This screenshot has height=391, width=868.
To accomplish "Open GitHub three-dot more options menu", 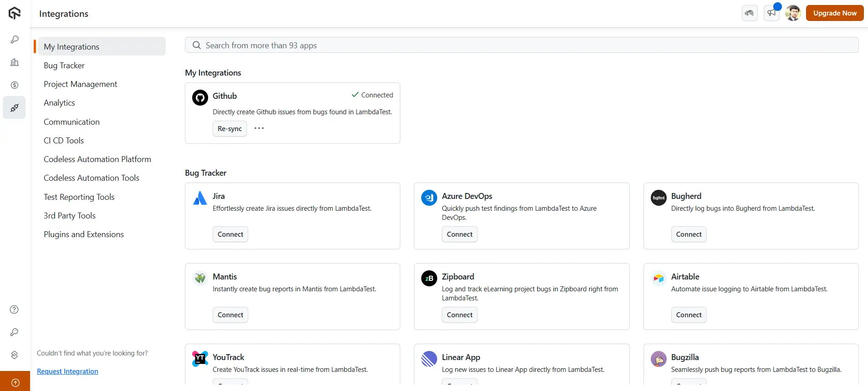I will tap(259, 128).
